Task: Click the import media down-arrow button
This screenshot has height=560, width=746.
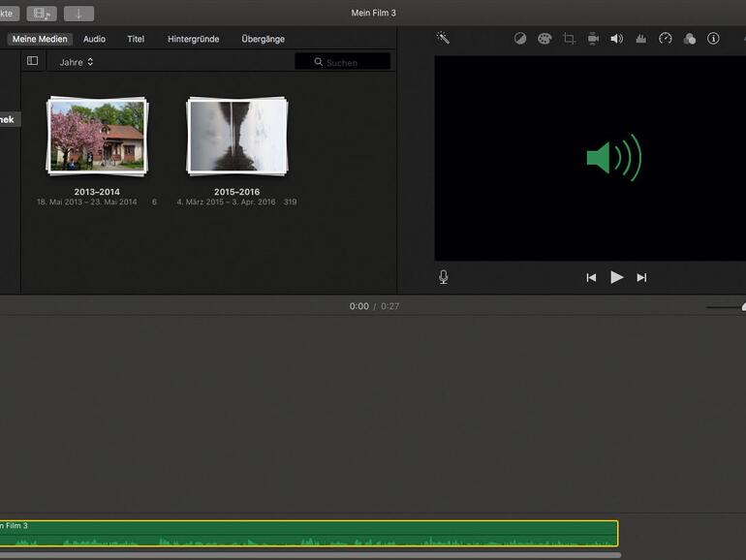Action: click(78, 14)
